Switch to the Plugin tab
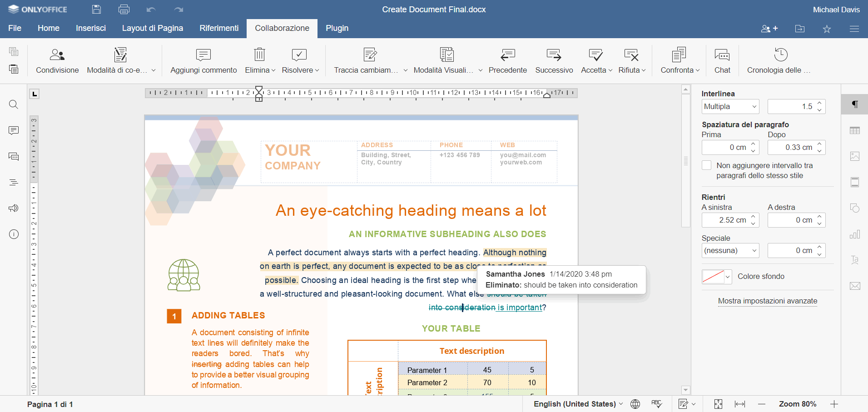The width and height of the screenshot is (868, 412). point(337,28)
